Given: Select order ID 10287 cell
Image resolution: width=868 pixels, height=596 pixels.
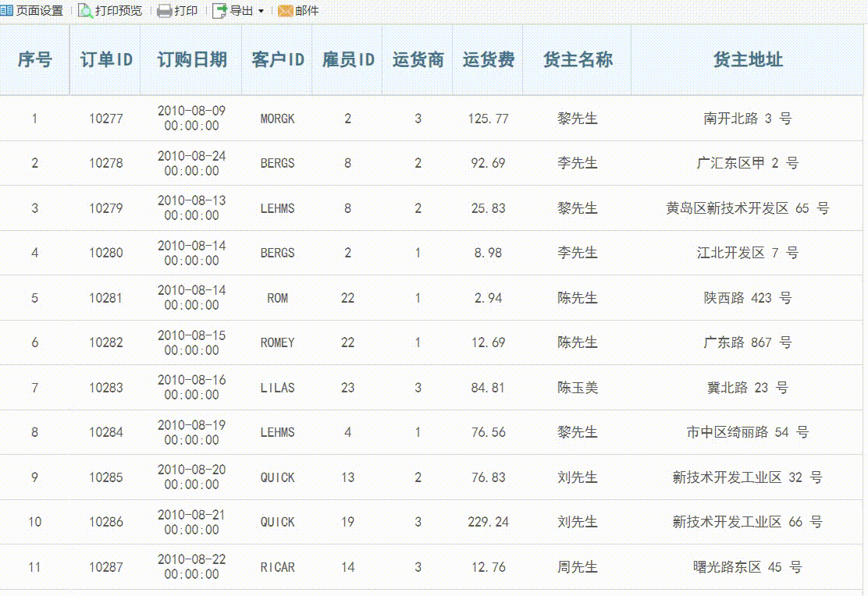Looking at the screenshot, I should click(105, 567).
